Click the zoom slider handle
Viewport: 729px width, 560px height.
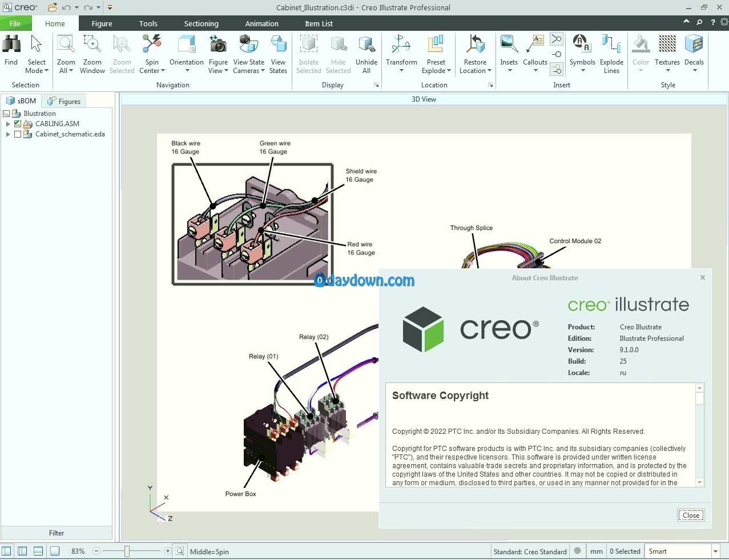pos(127,551)
